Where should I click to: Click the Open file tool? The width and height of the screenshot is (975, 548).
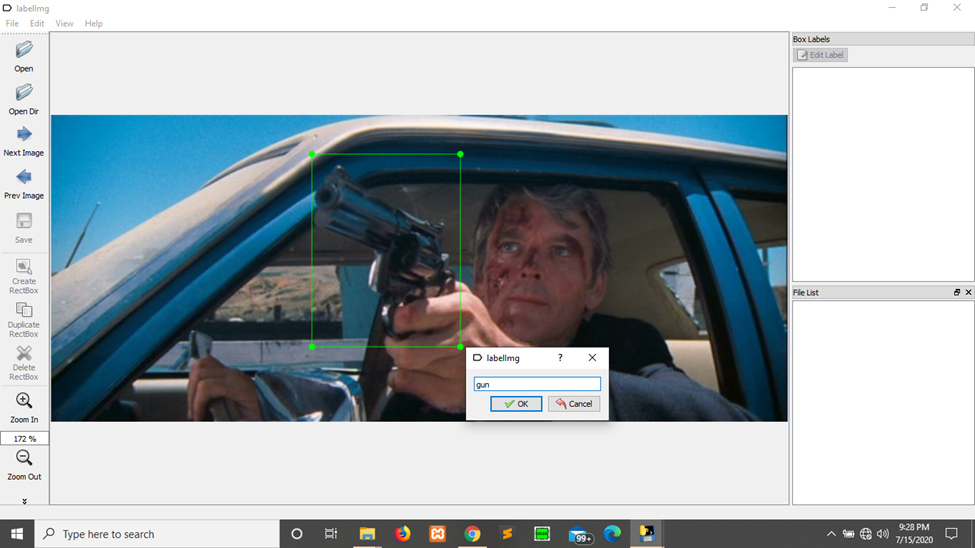pyautogui.click(x=24, y=57)
